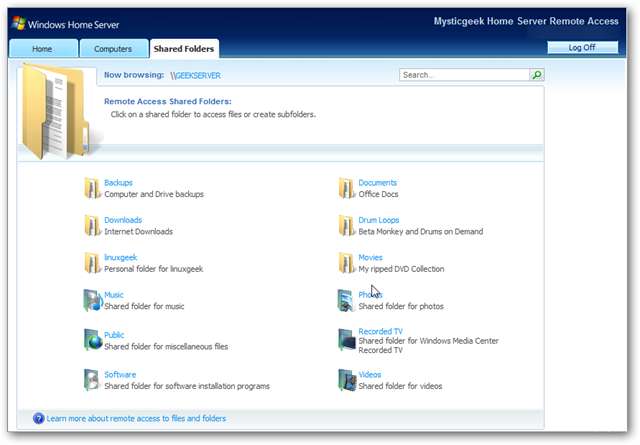Screen dimensions: 640x445
Task: Click the Recorded TV folder icon
Action: point(346,340)
